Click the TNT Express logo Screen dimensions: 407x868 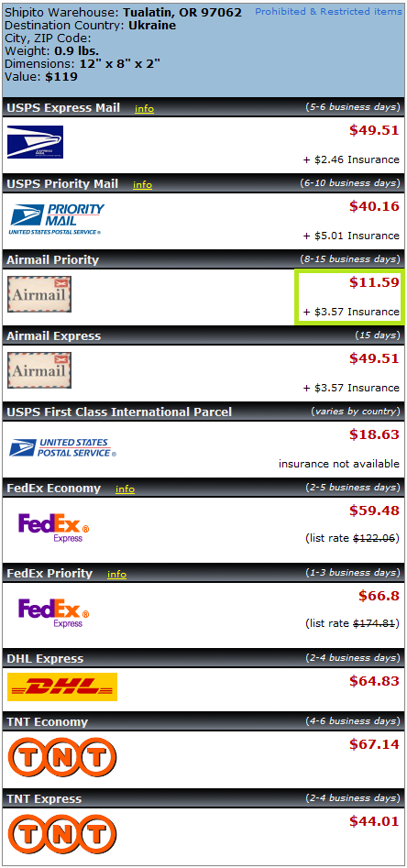coord(62,833)
